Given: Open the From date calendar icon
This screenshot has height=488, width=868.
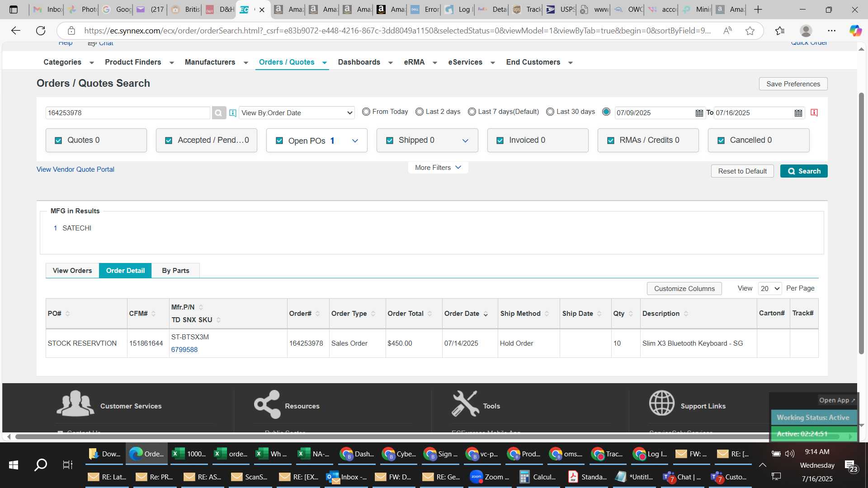Looking at the screenshot, I should (699, 113).
